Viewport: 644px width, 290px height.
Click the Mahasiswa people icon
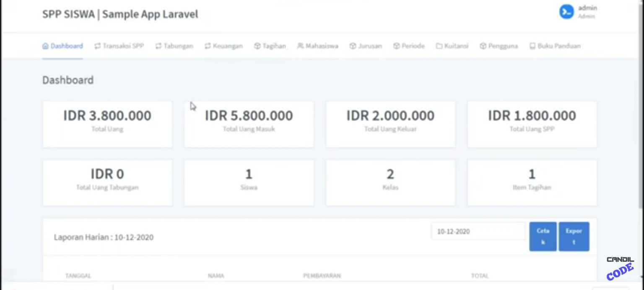coord(300,46)
